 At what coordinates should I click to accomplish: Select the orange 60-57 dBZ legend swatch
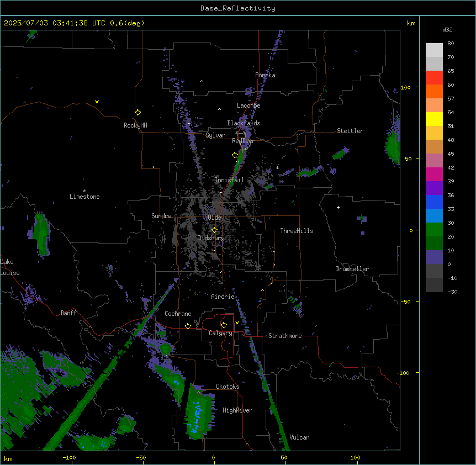(x=434, y=92)
